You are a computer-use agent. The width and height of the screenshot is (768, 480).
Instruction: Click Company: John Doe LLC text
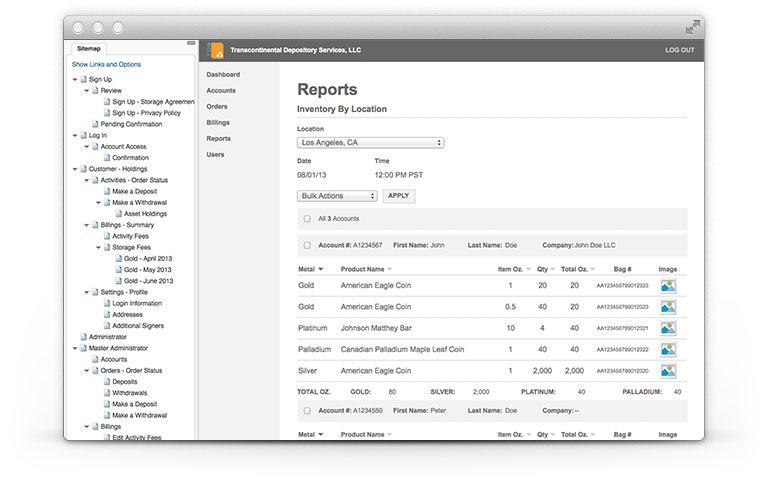point(579,245)
